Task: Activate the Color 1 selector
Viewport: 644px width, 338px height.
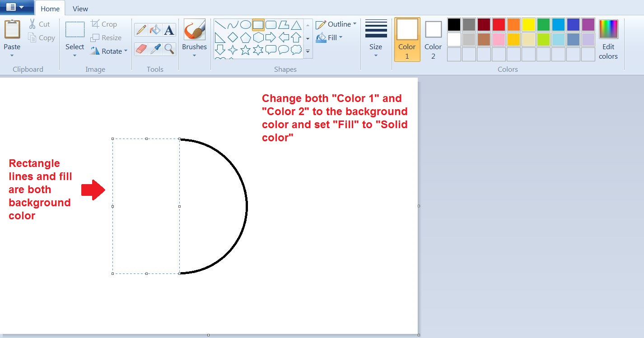Action: click(x=407, y=39)
